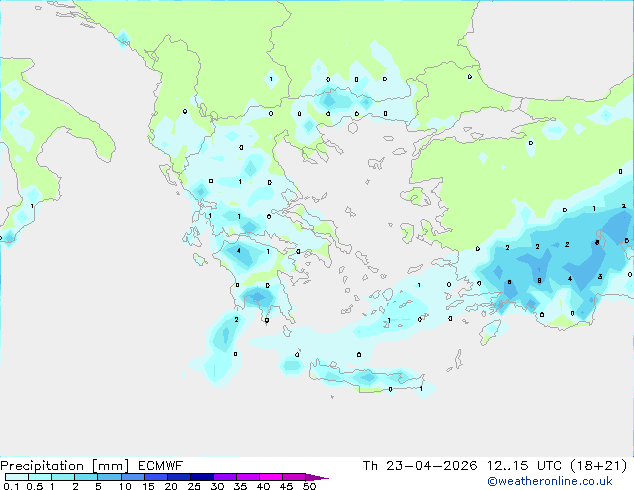
Task: Click the '(18+21)' forecast step text
Action: pyautogui.click(x=598, y=466)
